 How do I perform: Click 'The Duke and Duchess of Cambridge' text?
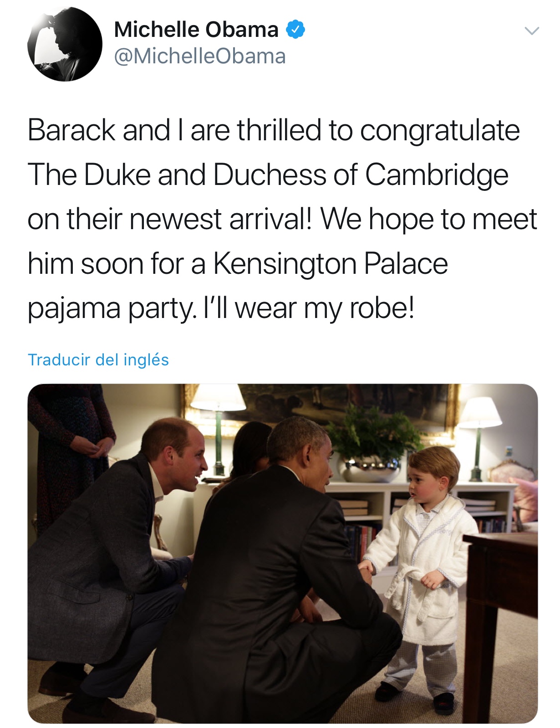pos(268,175)
